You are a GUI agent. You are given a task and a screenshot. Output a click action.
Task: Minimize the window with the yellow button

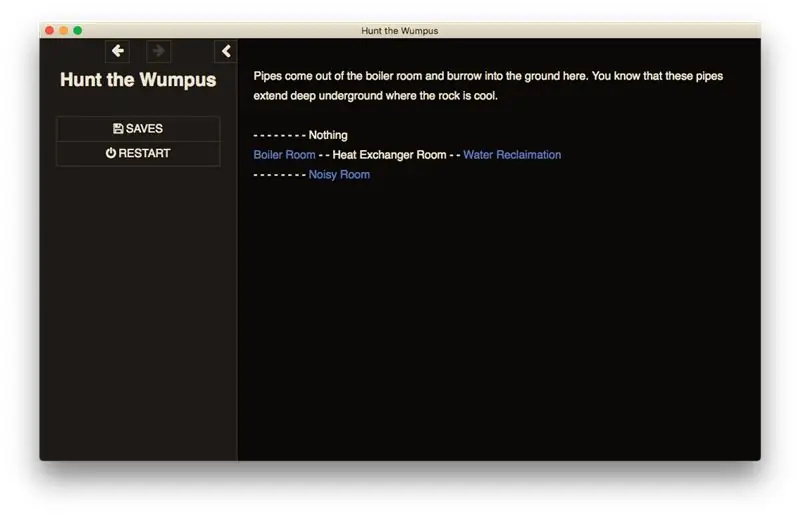point(64,31)
